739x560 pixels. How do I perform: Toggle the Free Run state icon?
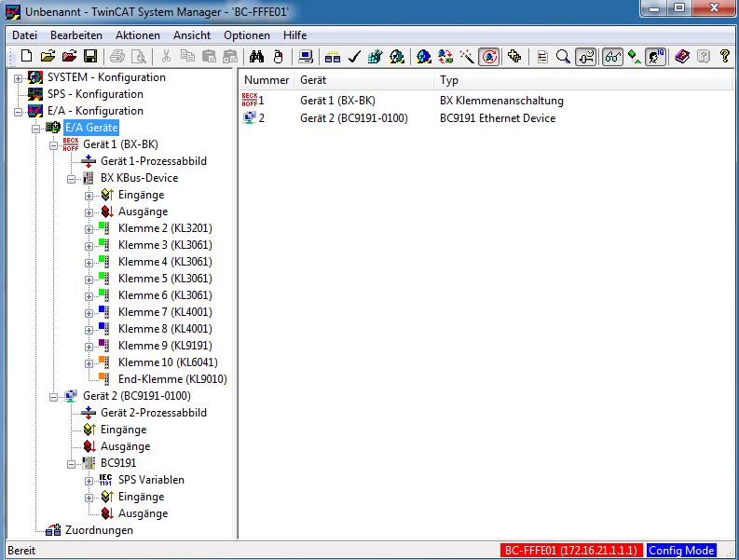tap(489, 57)
